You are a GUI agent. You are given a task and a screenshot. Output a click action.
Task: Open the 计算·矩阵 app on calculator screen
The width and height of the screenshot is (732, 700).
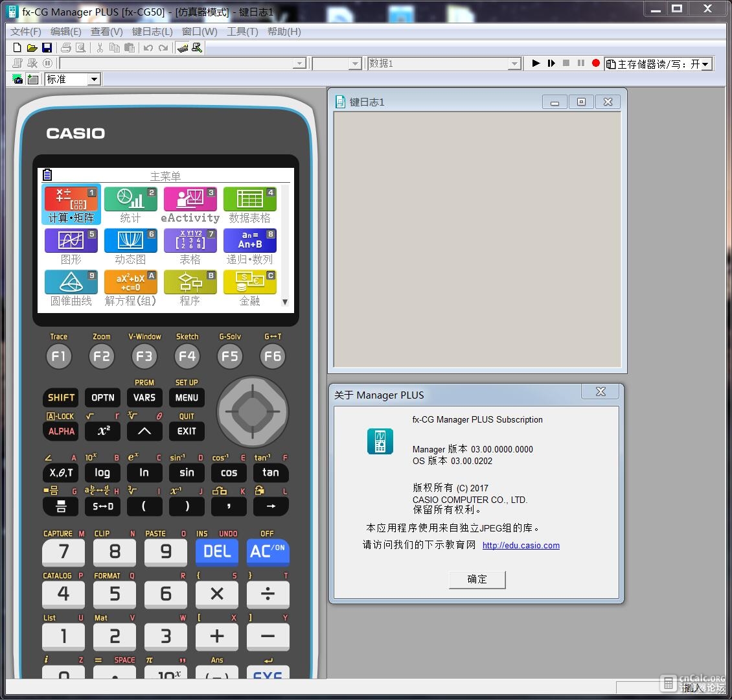[x=71, y=205]
